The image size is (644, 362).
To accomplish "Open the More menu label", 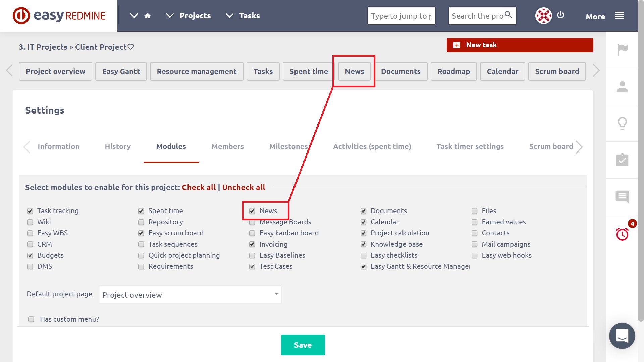I will pyautogui.click(x=595, y=16).
